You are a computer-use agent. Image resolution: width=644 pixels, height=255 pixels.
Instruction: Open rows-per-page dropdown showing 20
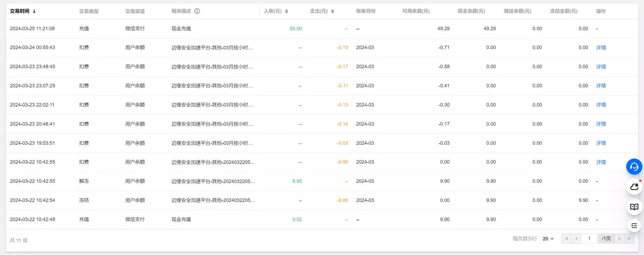(548, 239)
